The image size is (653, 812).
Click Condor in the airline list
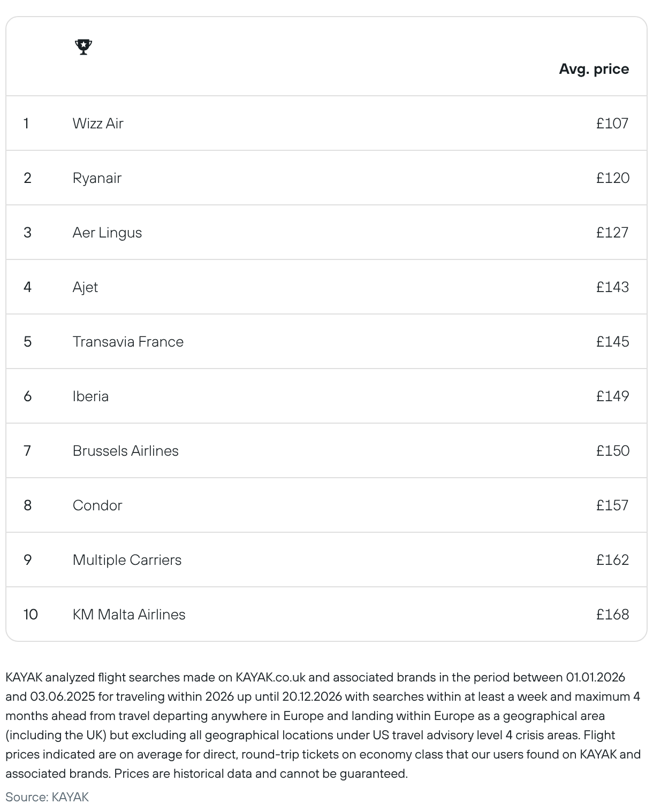point(97,505)
